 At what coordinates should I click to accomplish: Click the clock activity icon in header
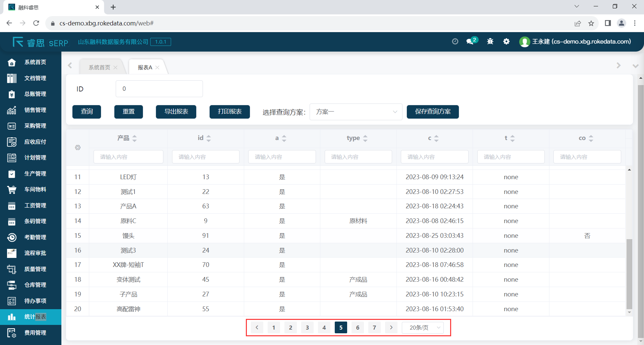pyautogui.click(x=455, y=42)
